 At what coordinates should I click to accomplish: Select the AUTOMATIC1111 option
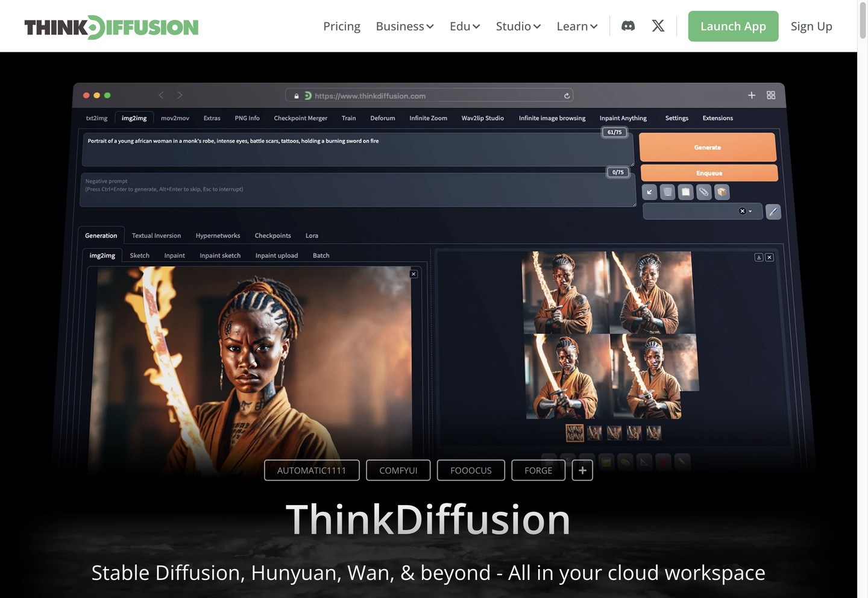pos(312,470)
